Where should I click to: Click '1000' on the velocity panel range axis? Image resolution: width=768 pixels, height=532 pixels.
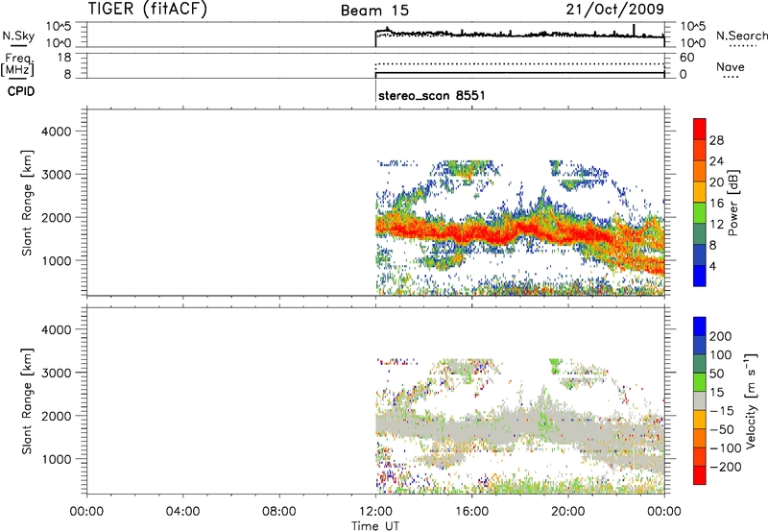click(x=57, y=459)
